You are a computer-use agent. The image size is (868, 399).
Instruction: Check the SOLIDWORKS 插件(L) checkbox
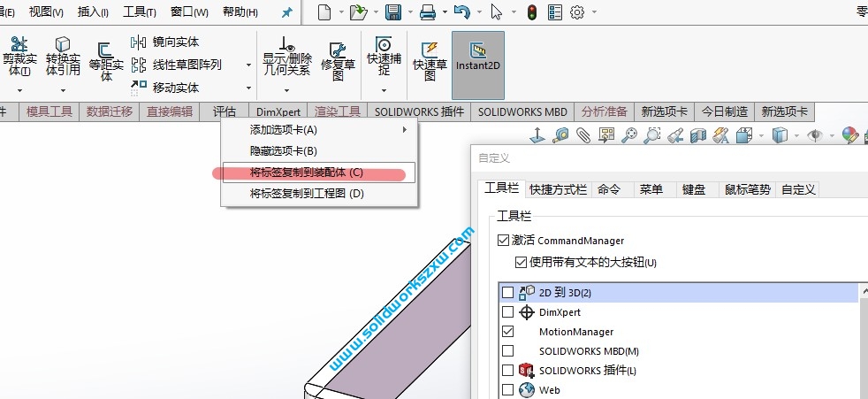(x=507, y=370)
